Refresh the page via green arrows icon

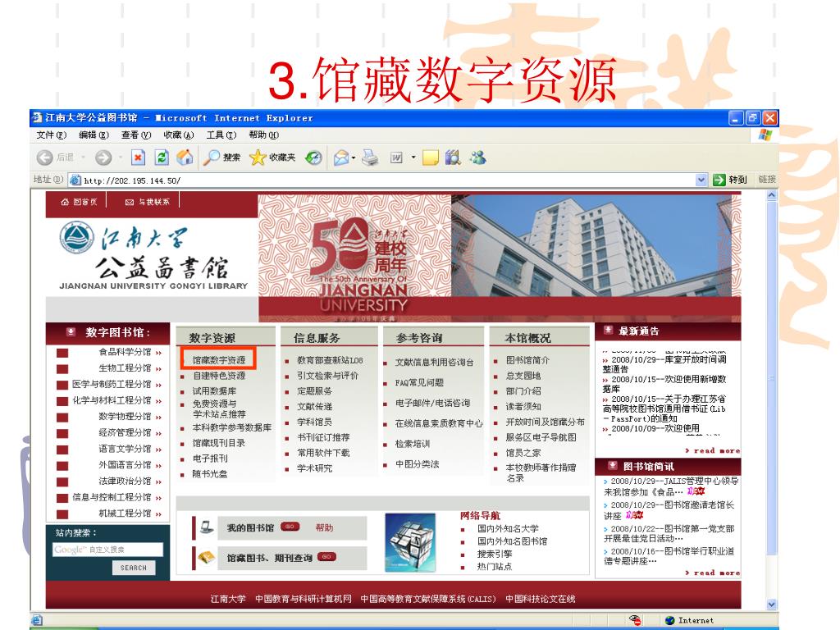pyautogui.click(x=162, y=157)
